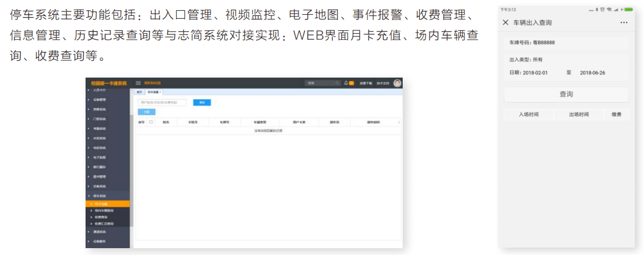Image resolution: width=644 pixels, height=255 pixels.
Task: Click the blue search button beside the input
Action: [x=202, y=103]
